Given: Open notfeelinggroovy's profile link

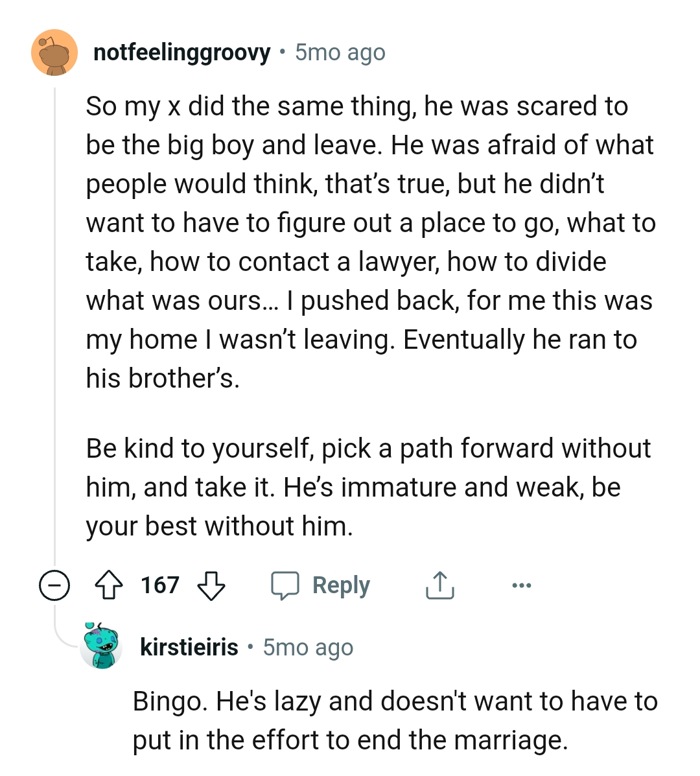Looking at the screenshot, I should pos(182,53).
